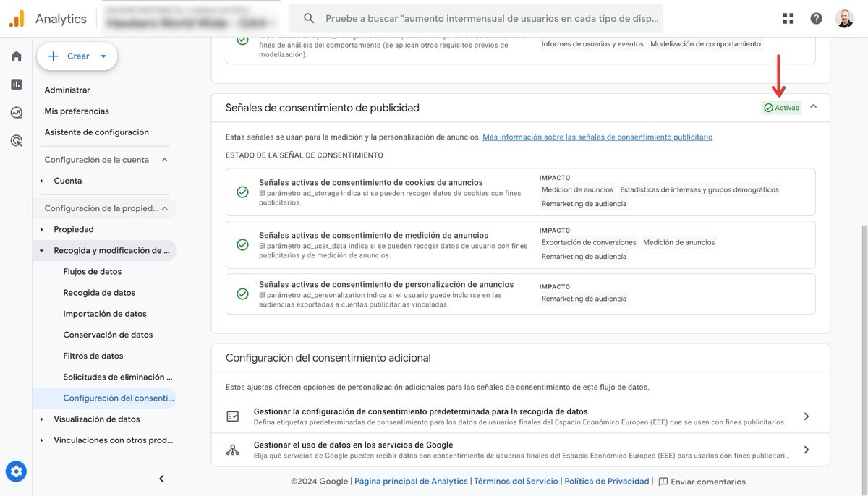Collapse the admin navigation panel arrow

tap(161, 479)
